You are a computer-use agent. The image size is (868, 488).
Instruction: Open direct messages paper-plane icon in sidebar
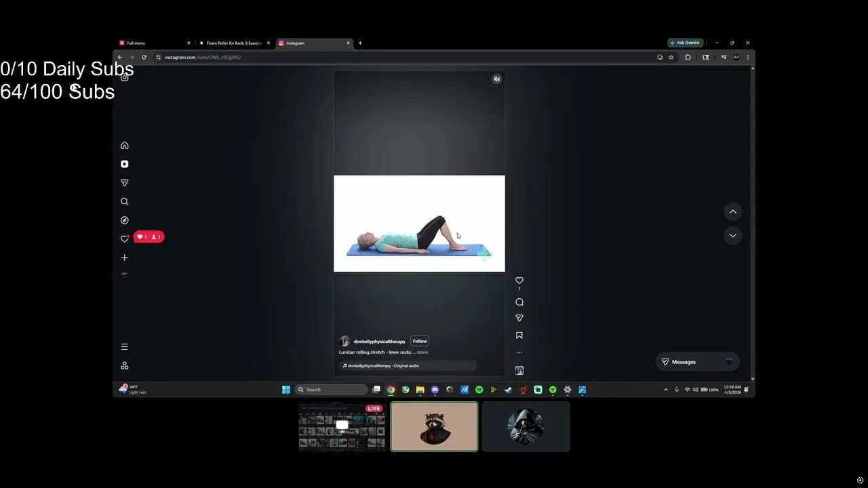coord(124,183)
